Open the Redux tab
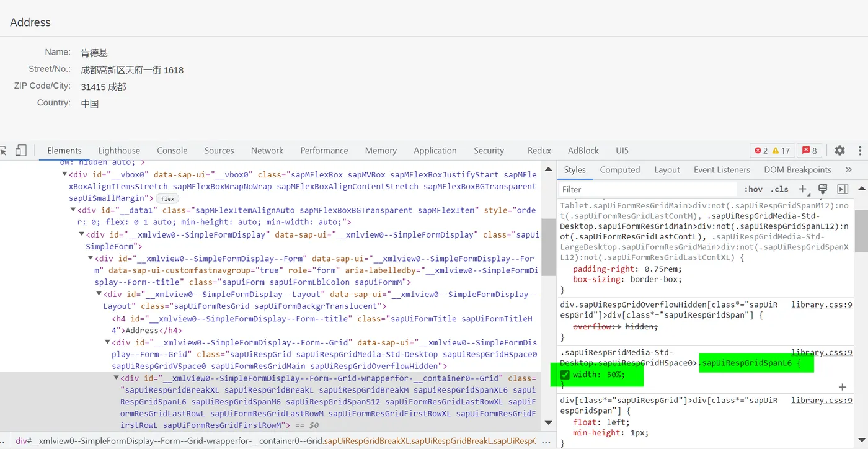This screenshot has height=449, width=868. pos(539,151)
